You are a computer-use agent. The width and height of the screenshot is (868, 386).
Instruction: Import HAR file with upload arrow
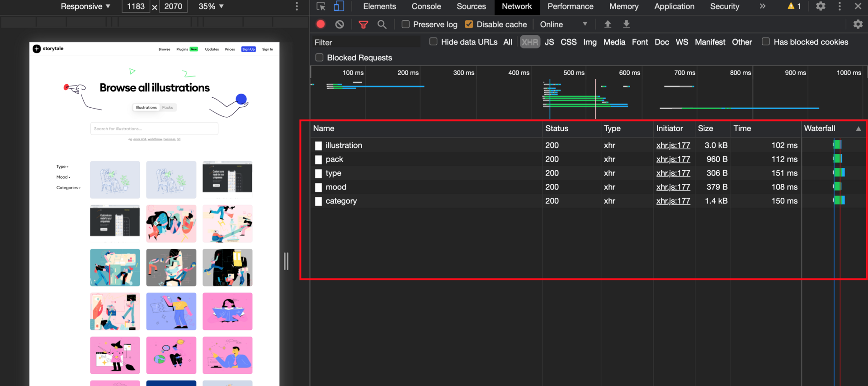point(608,24)
